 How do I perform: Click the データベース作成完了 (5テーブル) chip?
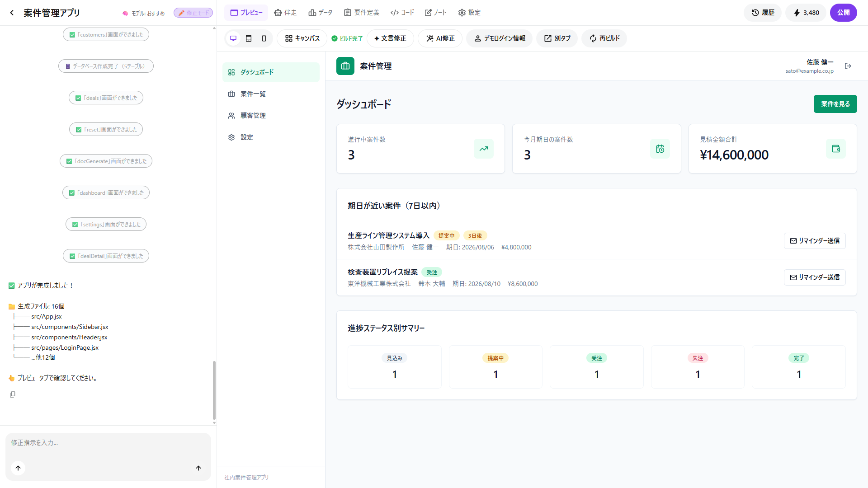(106, 66)
